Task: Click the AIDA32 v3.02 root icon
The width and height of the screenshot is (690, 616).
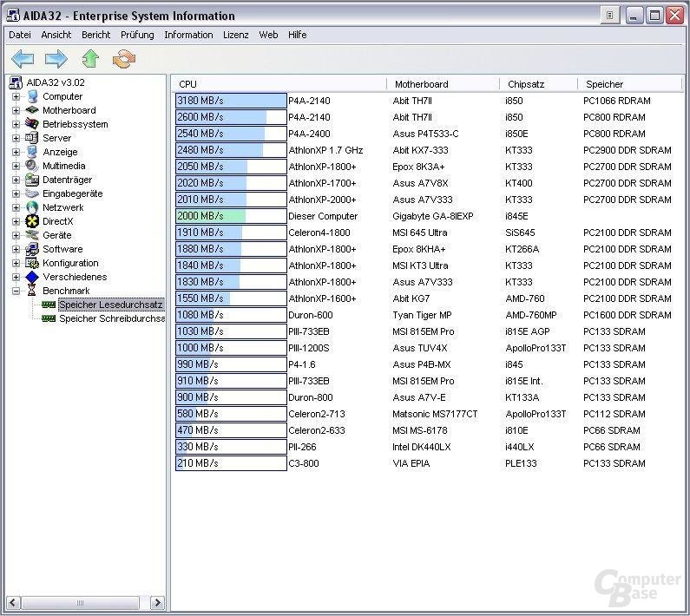Action: [16, 82]
